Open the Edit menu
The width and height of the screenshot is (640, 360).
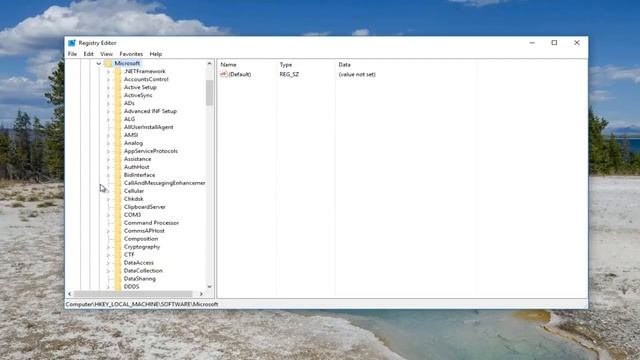pyautogui.click(x=89, y=54)
